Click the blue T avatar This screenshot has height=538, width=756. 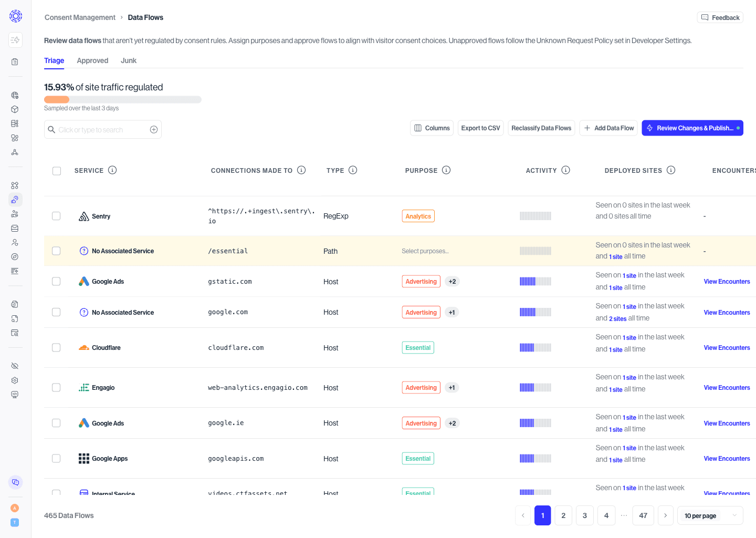(15, 522)
